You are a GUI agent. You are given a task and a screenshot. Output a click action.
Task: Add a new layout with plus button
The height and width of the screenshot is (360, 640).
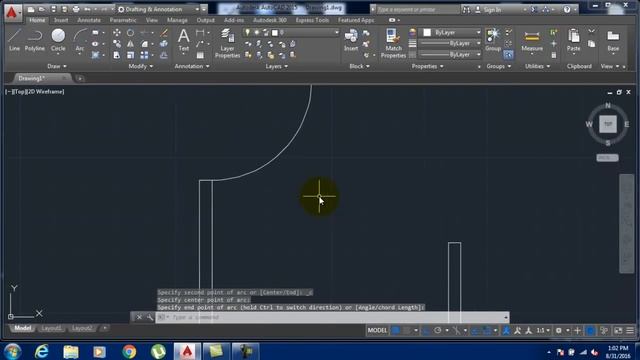click(104, 328)
